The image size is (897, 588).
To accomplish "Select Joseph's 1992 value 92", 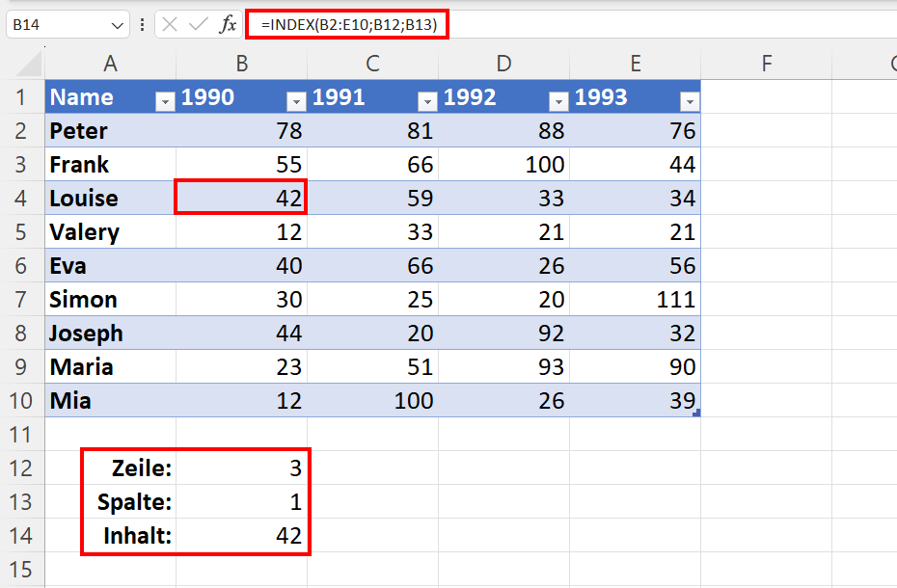I will (x=503, y=333).
